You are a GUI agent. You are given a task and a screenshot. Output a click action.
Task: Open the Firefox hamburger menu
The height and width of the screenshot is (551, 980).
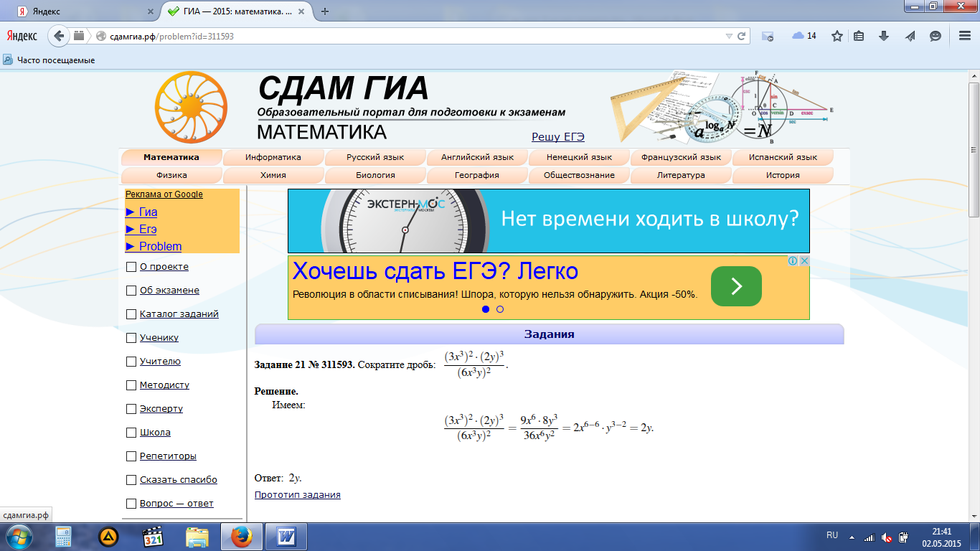965,36
